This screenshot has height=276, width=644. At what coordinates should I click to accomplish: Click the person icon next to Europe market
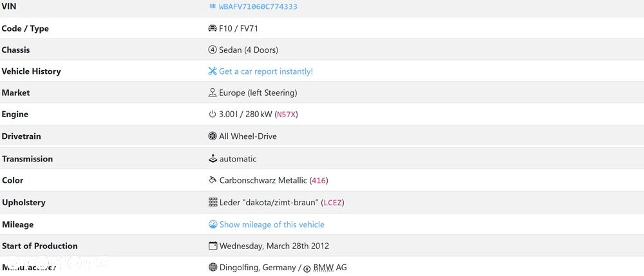pyautogui.click(x=213, y=93)
